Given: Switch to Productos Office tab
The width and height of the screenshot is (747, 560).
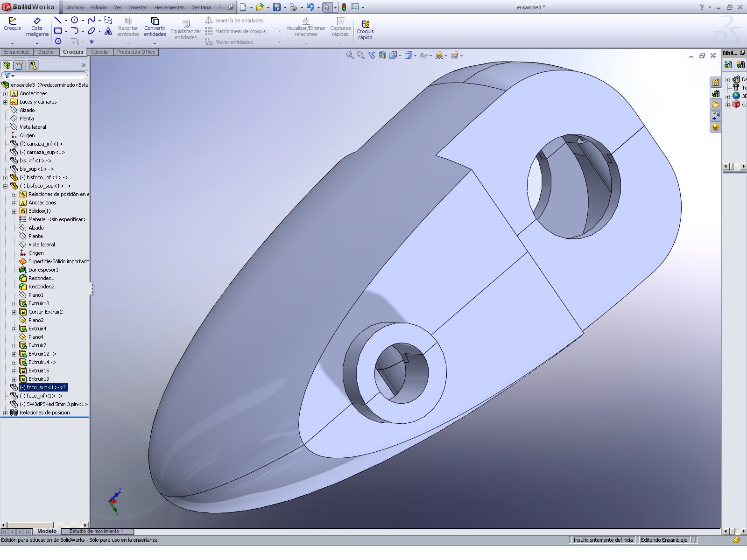Looking at the screenshot, I should 136,52.
